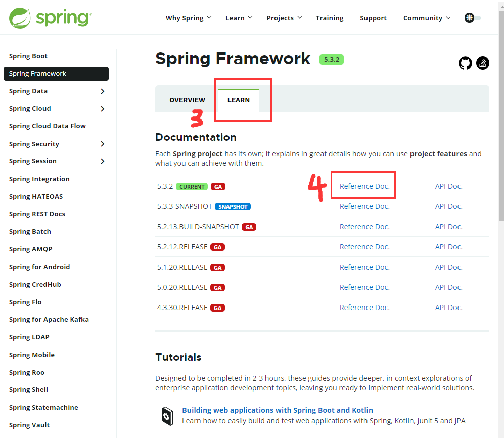This screenshot has height=438, width=504.
Task: Click the 5.3.2 version badge near the title
Action: coord(332,59)
